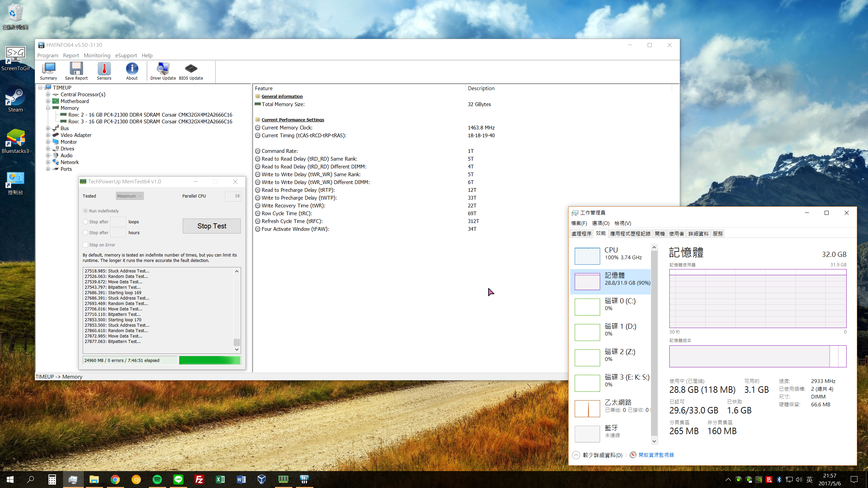Switch to the 處理程序 tab in Task Manager
Image resolution: width=868 pixels, height=488 pixels.
[581, 233]
